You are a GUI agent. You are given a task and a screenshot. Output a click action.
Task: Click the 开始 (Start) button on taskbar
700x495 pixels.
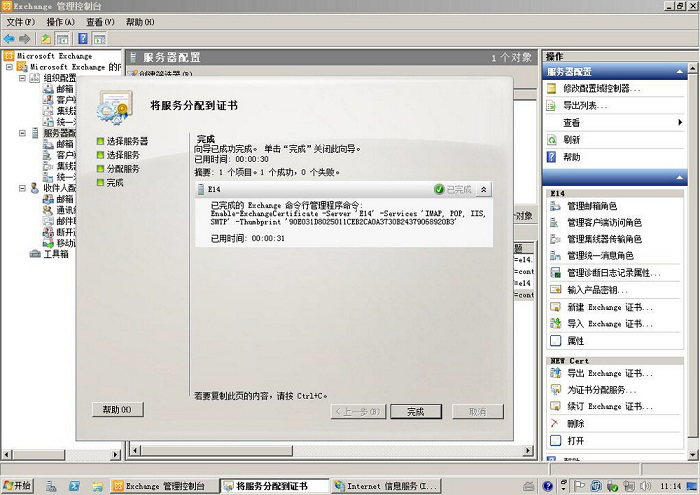click(18, 486)
